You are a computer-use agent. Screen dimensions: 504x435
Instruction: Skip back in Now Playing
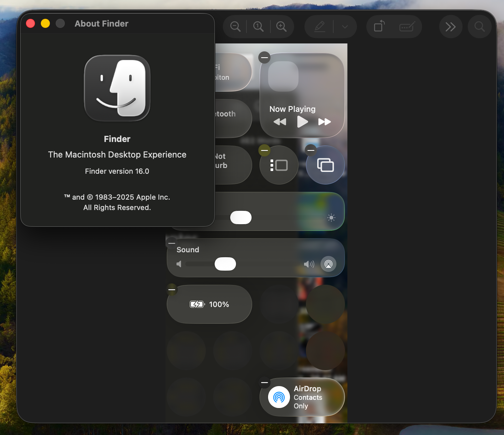click(x=280, y=122)
